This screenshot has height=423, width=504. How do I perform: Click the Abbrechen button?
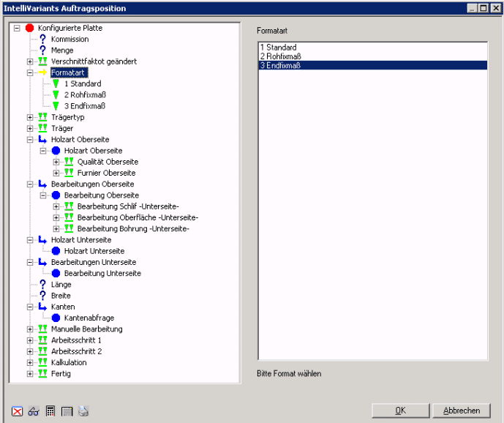(x=462, y=411)
